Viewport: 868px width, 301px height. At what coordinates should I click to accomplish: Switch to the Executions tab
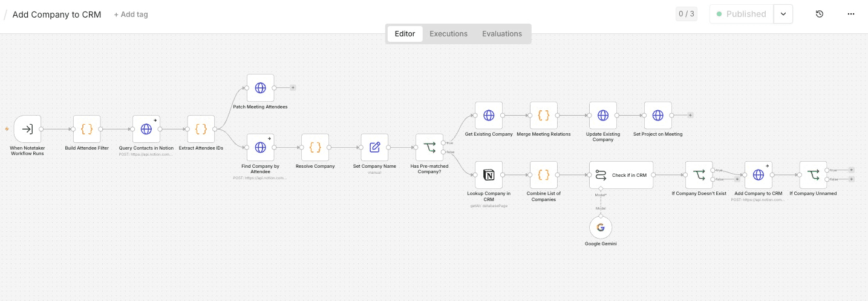(448, 34)
